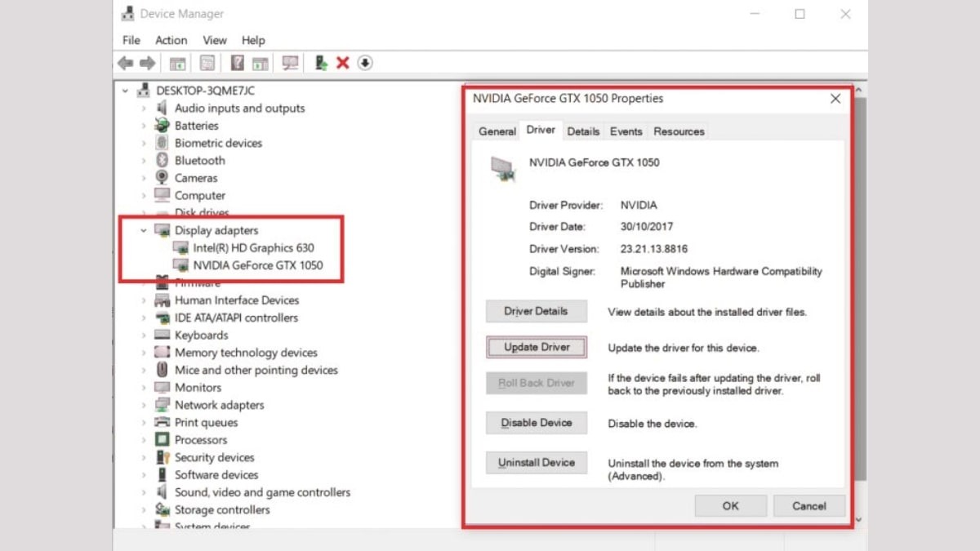Click OK in the Properties dialog
This screenshot has width=980, height=551.
point(730,506)
